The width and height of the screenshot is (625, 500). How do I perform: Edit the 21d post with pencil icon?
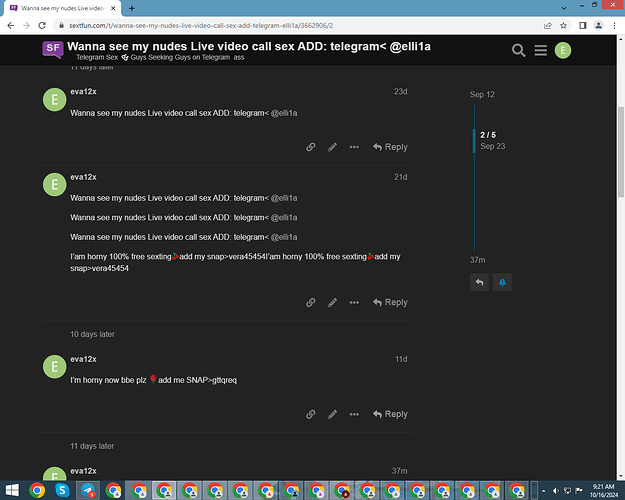(x=332, y=303)
